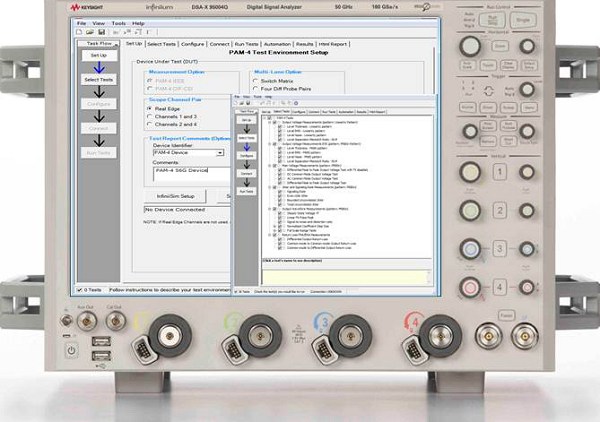This screenshot has width=600, height=422.
Task: Push the horizontal Zoom hardware button
Action: (500, 46)
